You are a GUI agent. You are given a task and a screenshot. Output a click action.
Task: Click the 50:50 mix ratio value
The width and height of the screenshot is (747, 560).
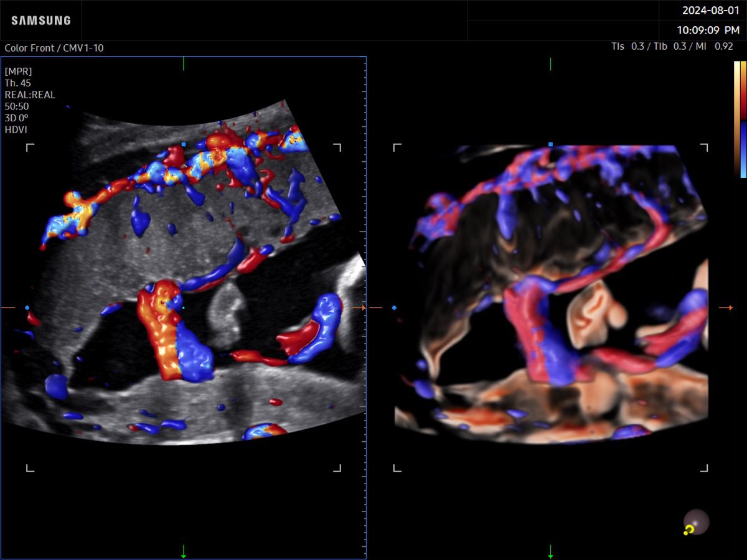[x=17, y=106]
